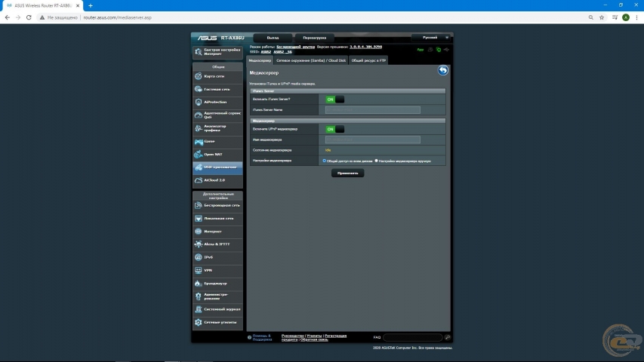Screen dimensions: 644x362
Task: Toggle the iTunes Server ON switch
Action: pyautogui.click(x=334, y=100)
